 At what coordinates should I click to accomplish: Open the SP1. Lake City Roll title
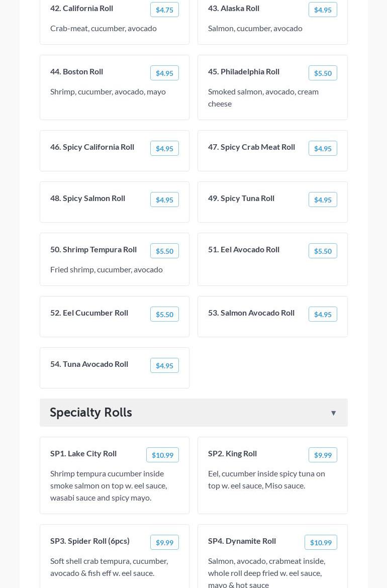tap(83, 453)
